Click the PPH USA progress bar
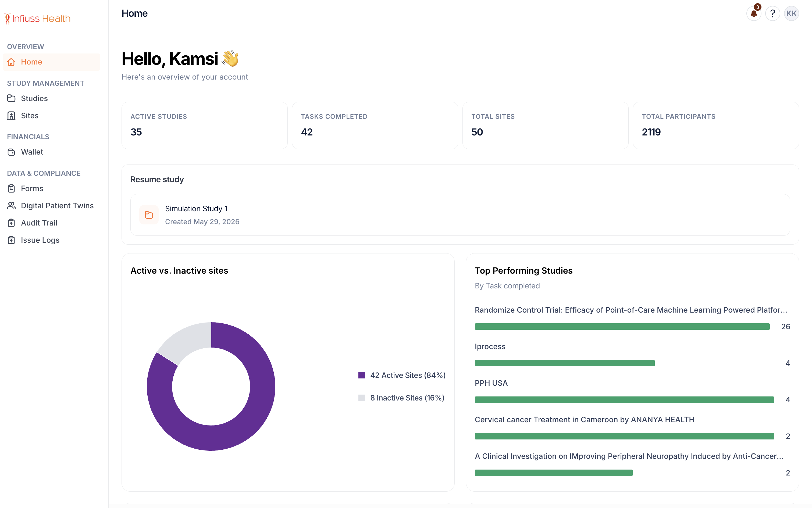Image resolution: width=812 pixels, height=508 pixels. [x=624, y=400]
